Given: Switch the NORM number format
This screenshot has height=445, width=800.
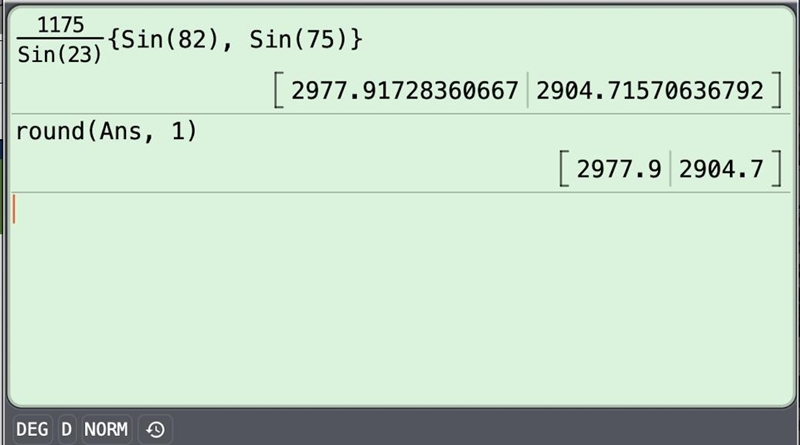Looking at the screenshot, I should [106, 429].
